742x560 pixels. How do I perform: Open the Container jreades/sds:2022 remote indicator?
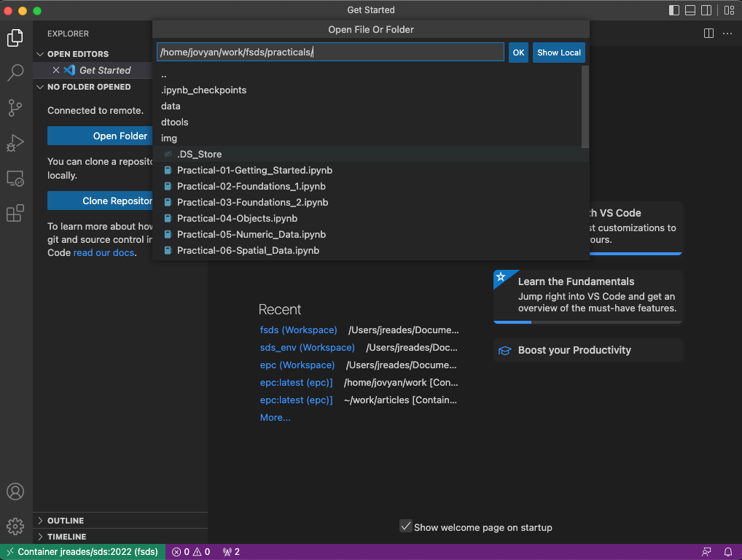tap(83, 552)
